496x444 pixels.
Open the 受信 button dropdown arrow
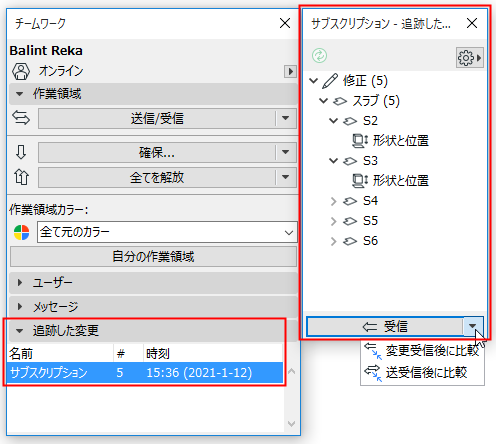pos(473,326)
